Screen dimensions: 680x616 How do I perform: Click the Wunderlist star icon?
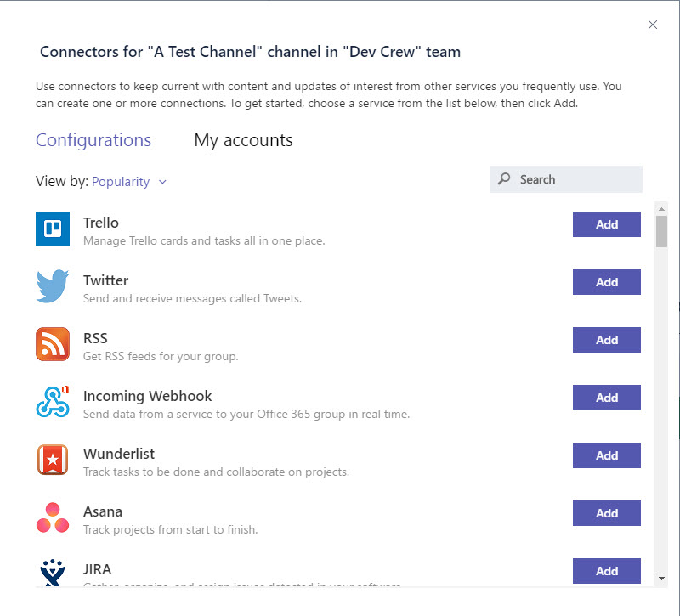click(x=52, y=461)
